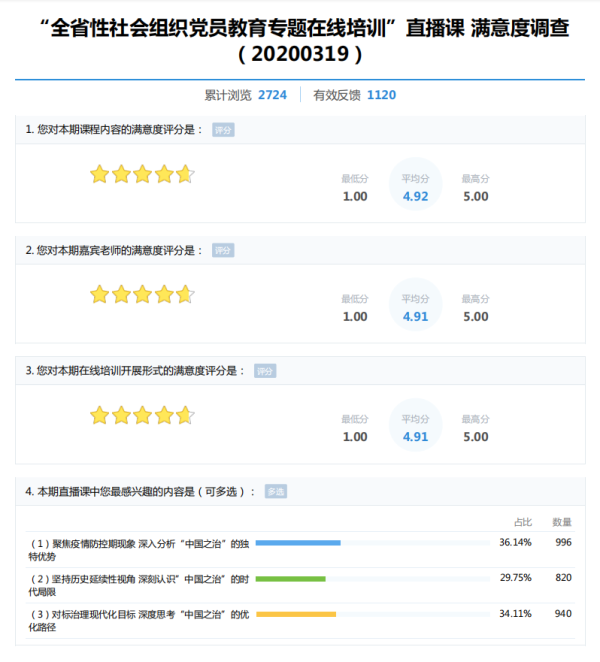Click the average score circle 4.92
The height and width of the screenshot is (662, 600).
pos(415,188)
